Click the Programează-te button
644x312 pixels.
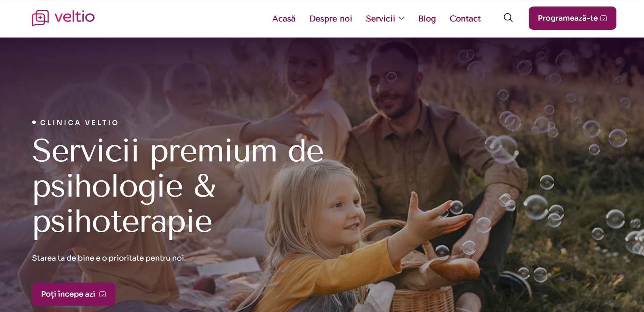point(572,18)
